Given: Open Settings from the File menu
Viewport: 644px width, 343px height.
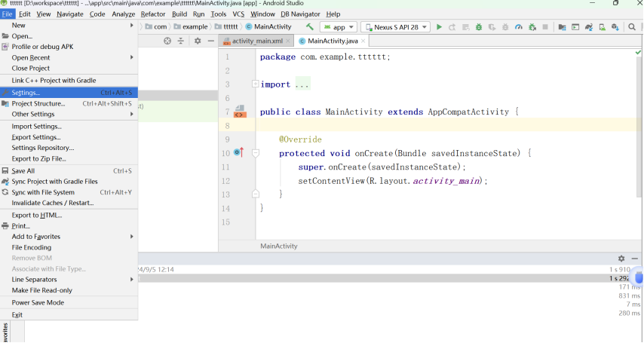Looking at the screenshot, I should [x=26, y=93].
